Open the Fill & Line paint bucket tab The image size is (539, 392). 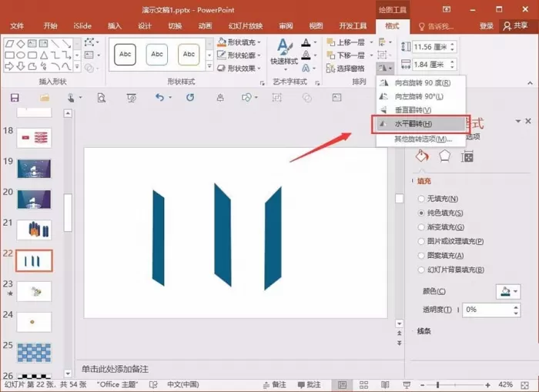pos(422,156)
